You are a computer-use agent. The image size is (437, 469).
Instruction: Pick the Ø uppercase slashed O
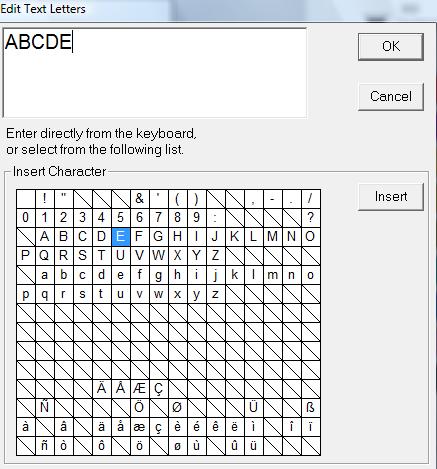coord(178,408)
